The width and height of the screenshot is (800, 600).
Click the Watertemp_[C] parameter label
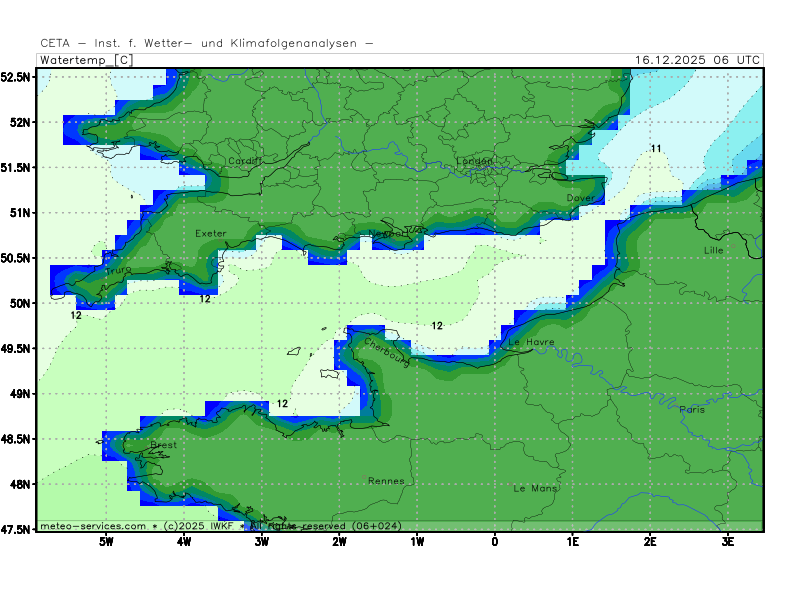85,60
